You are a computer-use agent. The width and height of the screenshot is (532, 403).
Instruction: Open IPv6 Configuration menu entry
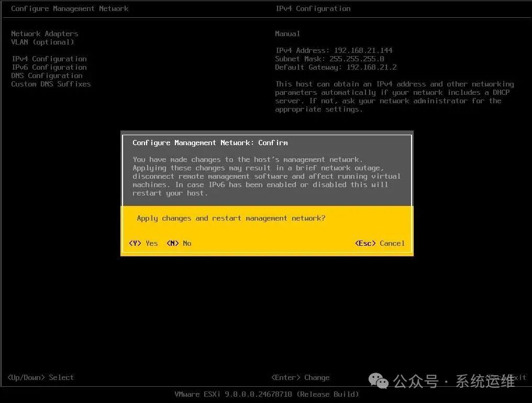[49, 67]
